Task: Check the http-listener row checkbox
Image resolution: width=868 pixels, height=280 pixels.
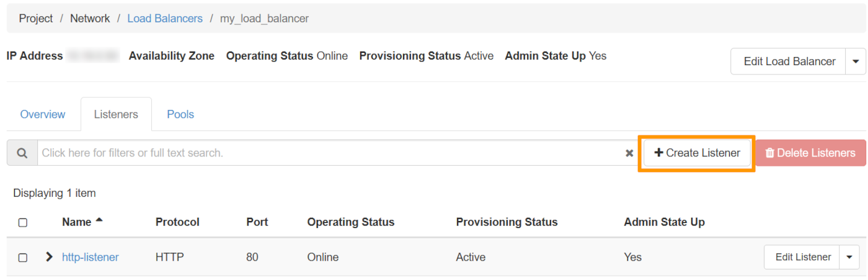Action: 23,258
